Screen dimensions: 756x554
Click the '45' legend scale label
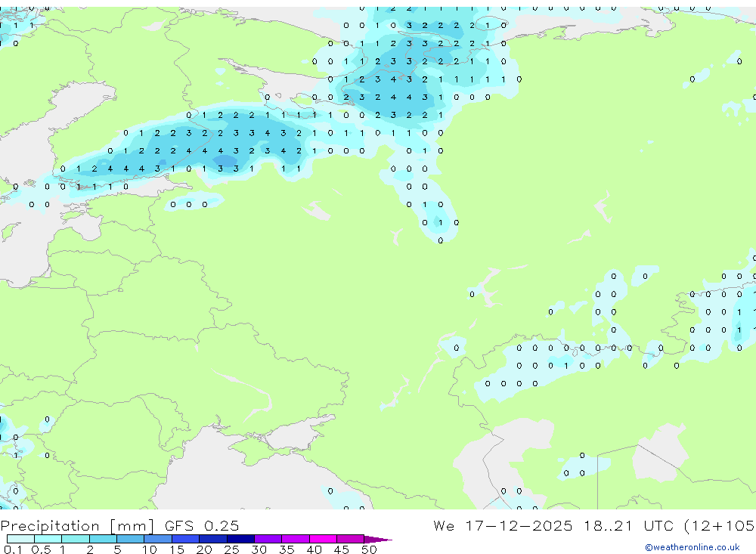342,549
